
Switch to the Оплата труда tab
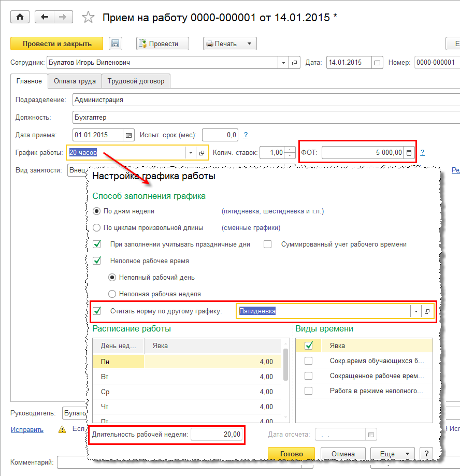point(75,81)
